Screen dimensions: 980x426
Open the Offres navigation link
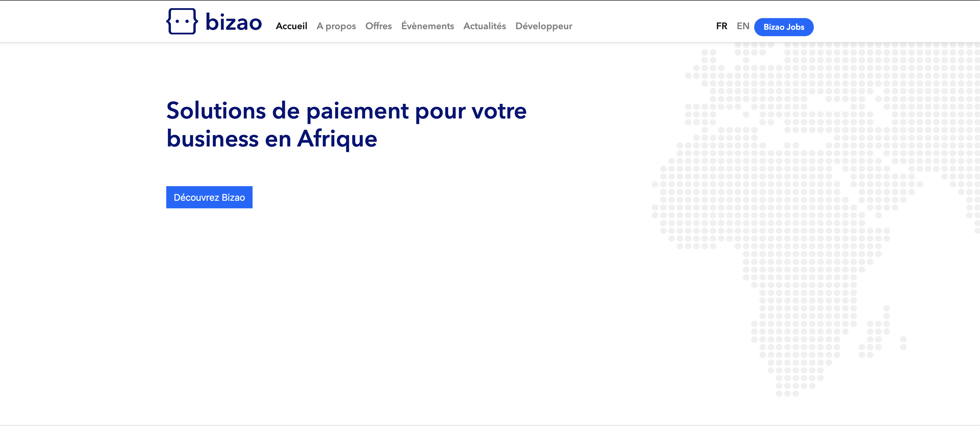[x=379, y=26]
